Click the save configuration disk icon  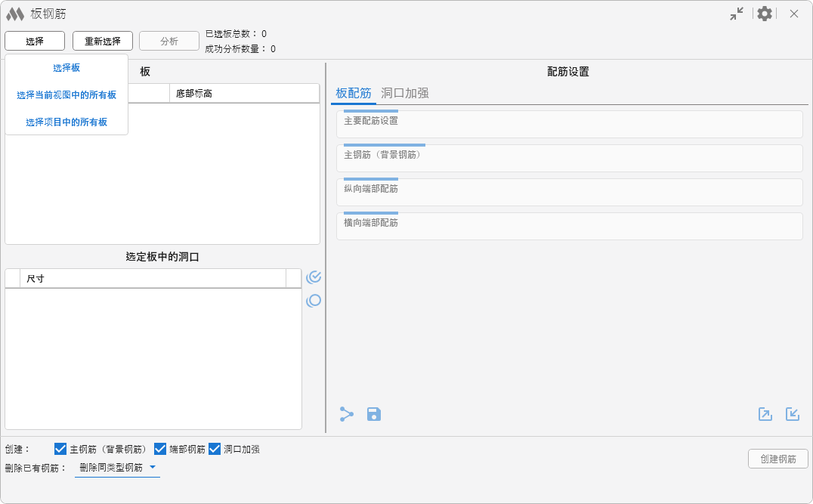pos(374,414)
